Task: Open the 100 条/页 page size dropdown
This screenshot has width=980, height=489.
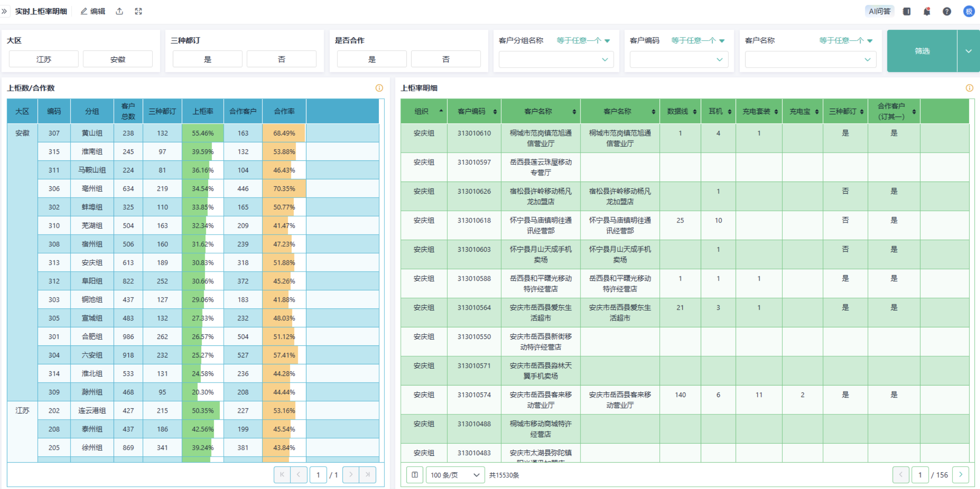Action: click(455, 475)
